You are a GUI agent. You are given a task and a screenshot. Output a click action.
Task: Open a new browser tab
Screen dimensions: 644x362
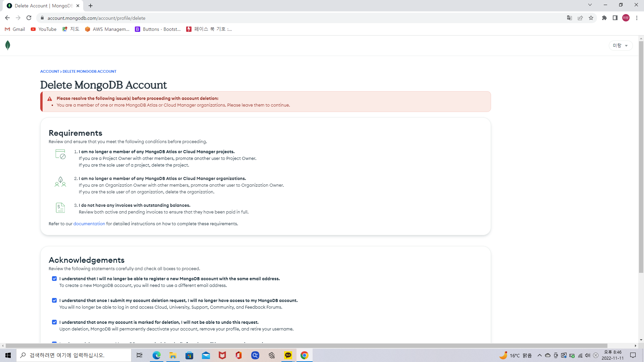click(x=91, y=6)
